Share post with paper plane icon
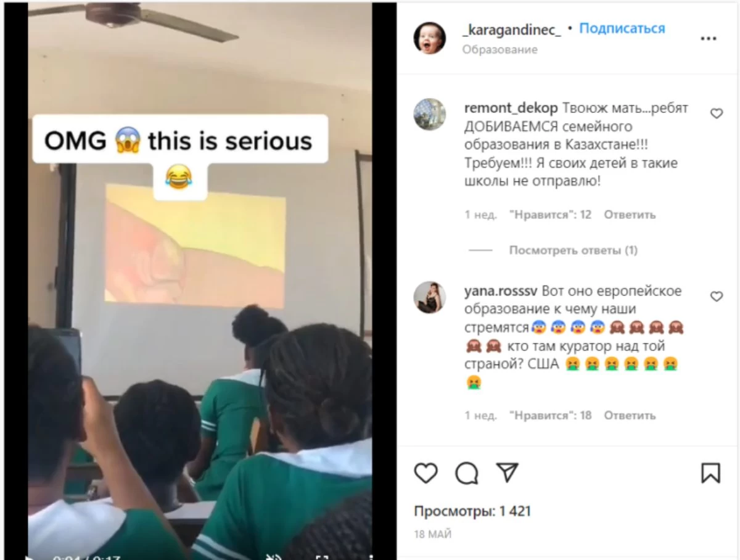Viewport: 740px width, 560px height. (507, 472)
